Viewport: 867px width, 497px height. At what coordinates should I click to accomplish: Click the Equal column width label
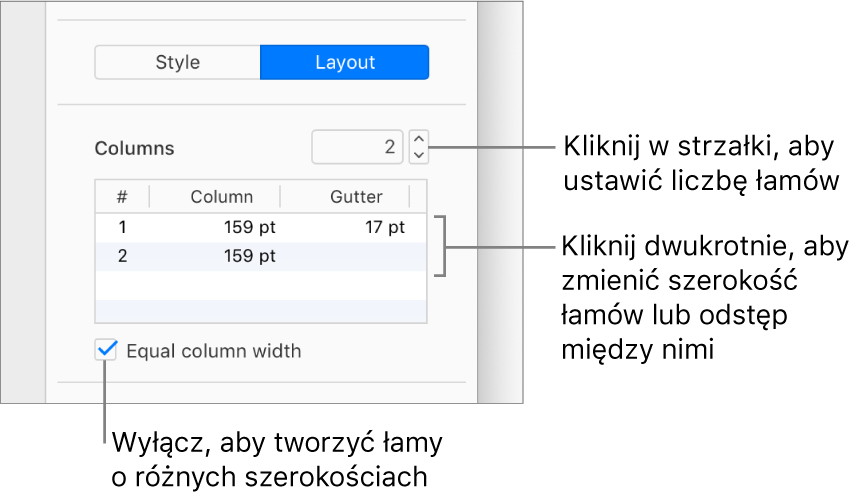point(213,351)
